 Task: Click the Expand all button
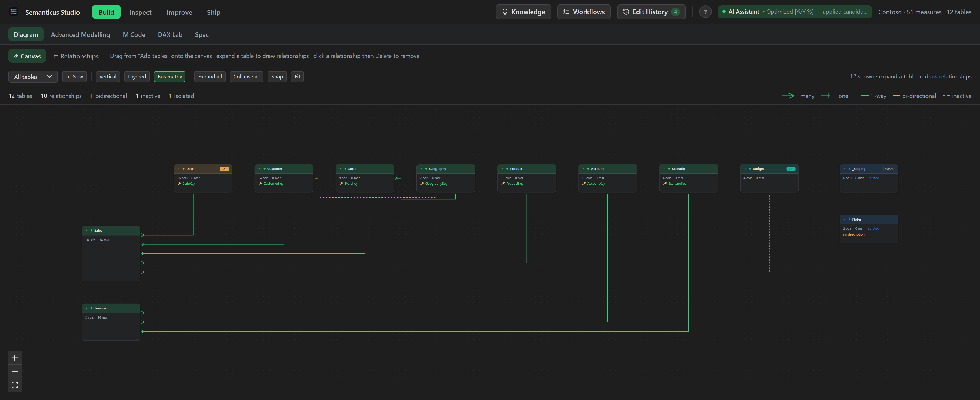point(210,76)
